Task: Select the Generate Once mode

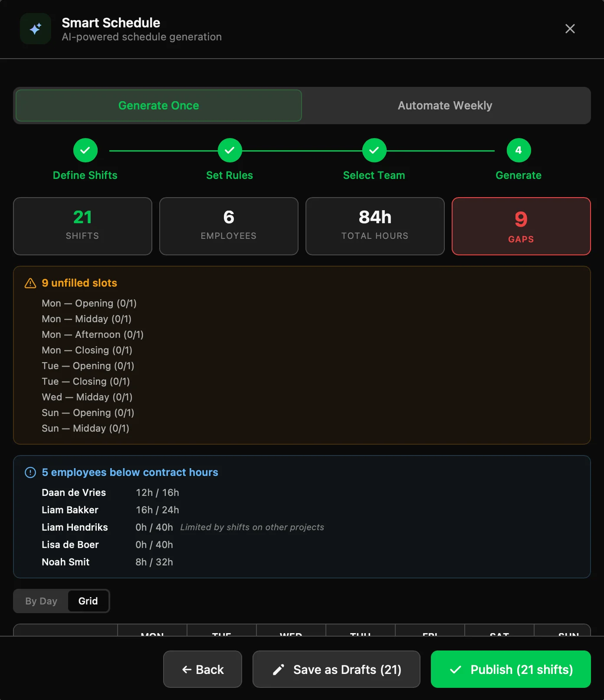Action: (x=159, y=106)
